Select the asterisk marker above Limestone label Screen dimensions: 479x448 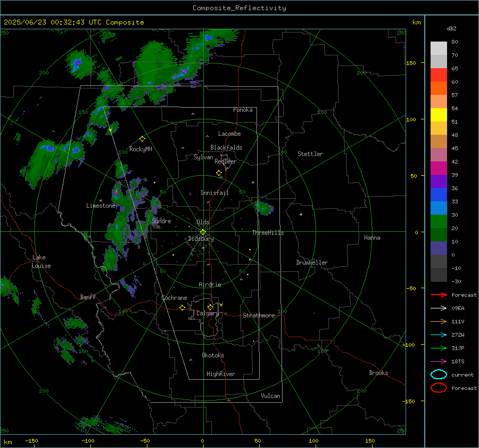[x=101, y=201]
